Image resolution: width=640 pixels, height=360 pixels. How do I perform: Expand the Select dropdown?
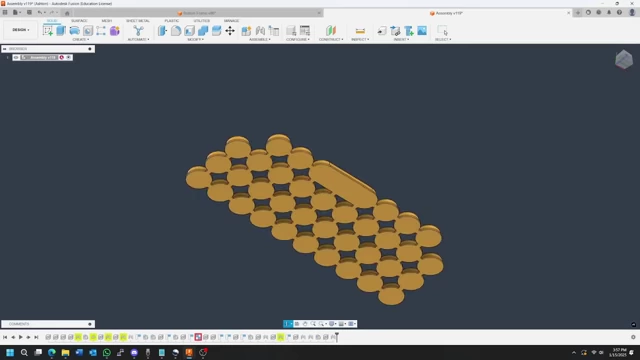[443, 40]
